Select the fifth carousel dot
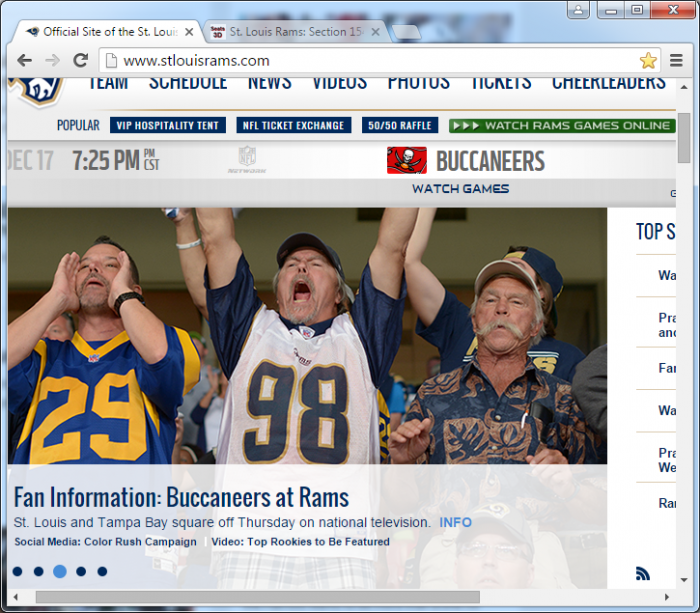 [102, 571]
